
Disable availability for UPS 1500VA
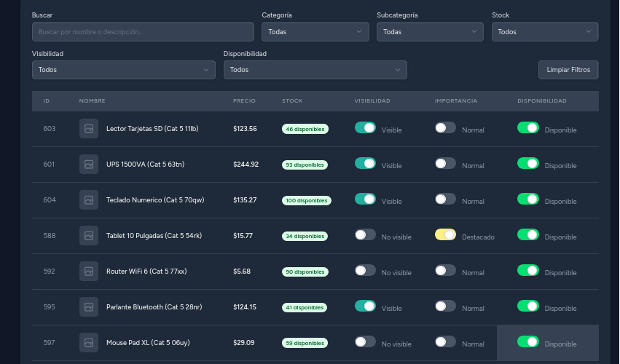[528, 163]
